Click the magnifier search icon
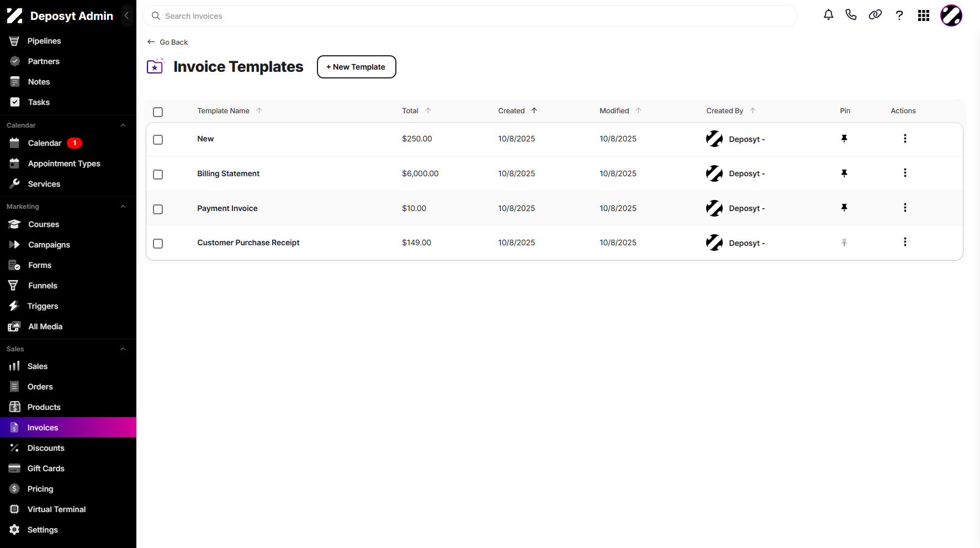980x548 pixels. pyautogui.click(x=156, y=16)
